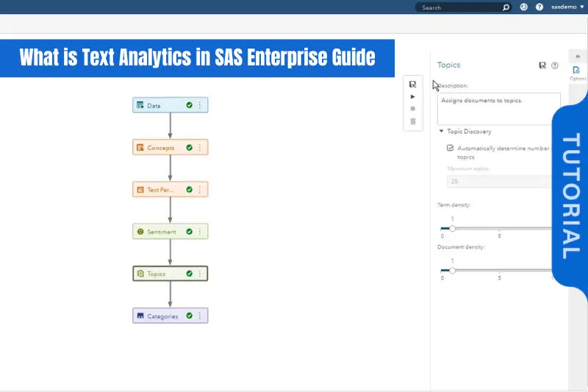Screen dimensions: 588x392
Task: Click the Search field in top bar
Action: click(459, 7)
